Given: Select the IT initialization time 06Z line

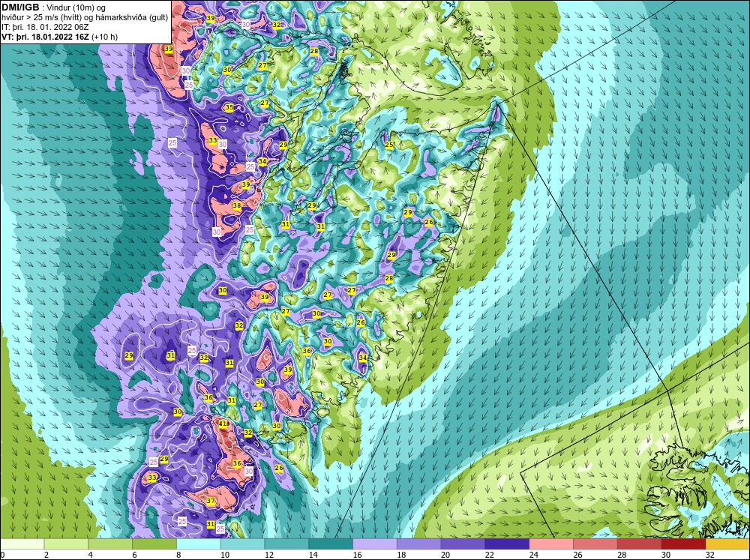Looking at the screenshot, I should click(x=45, y=27).
